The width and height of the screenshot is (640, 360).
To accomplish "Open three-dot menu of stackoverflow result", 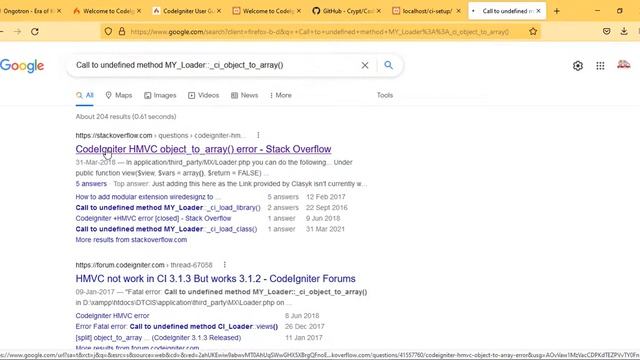I will [x=258, y=135].
